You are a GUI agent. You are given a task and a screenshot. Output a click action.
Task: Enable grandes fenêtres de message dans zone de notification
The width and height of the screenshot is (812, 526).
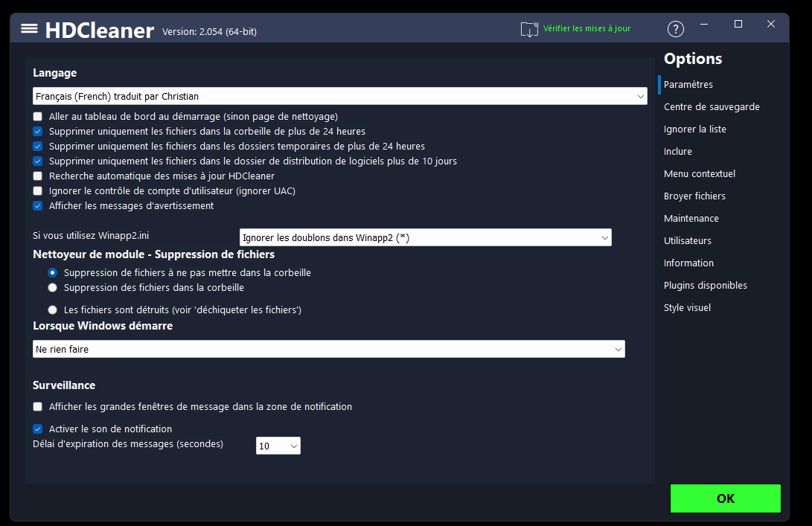click(38, 407)
